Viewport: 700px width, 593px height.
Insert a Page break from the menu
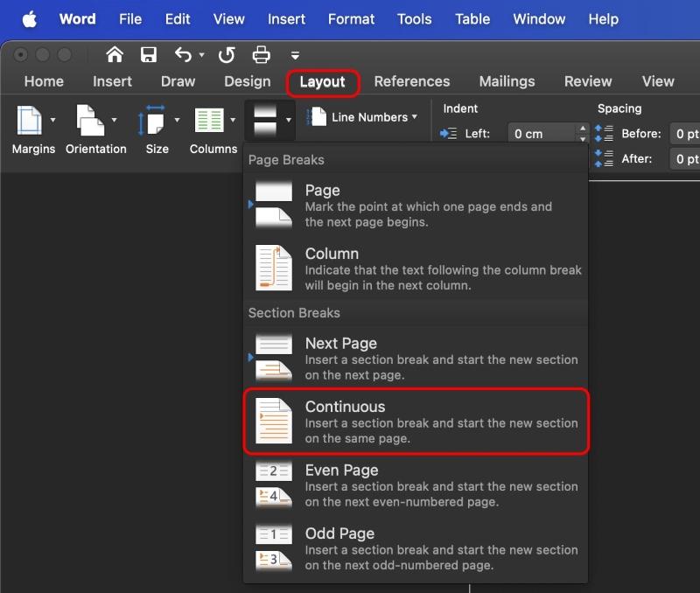tap(416, 206)
